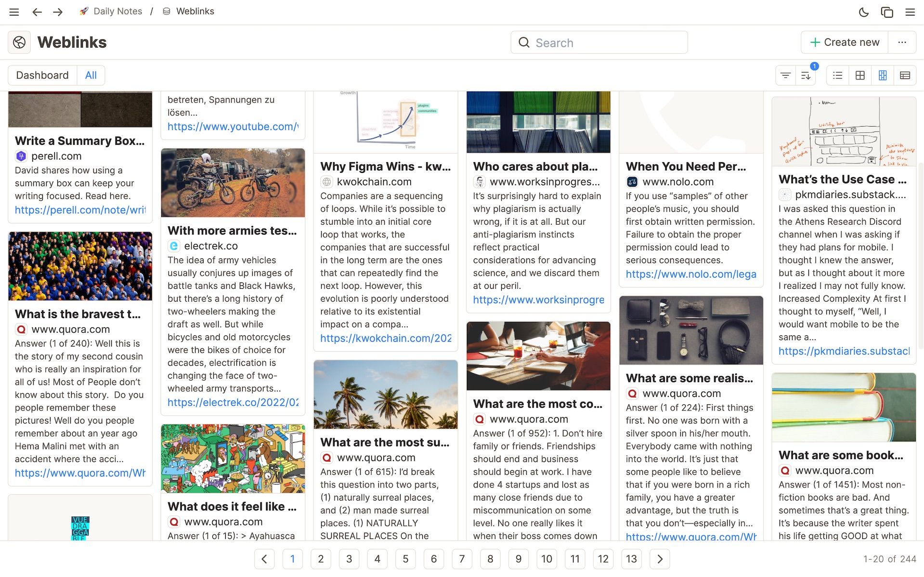Click inside the Search field
Viewport: 924px width, 577px height.
[599, 42]
